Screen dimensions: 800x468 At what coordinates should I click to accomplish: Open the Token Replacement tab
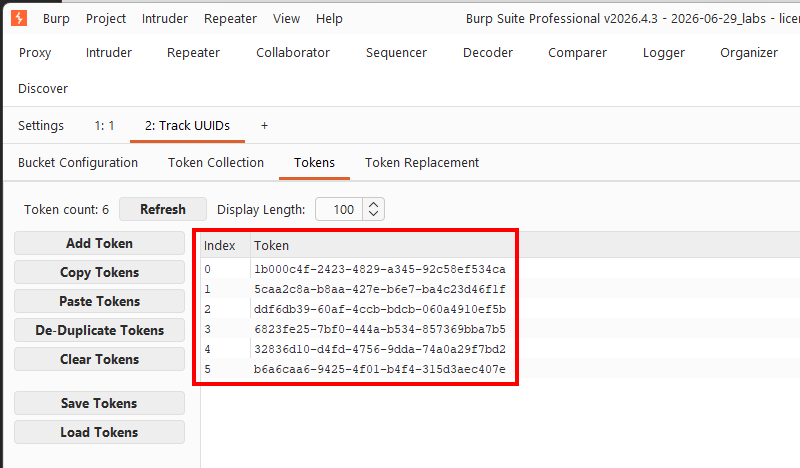coord(422,163)
